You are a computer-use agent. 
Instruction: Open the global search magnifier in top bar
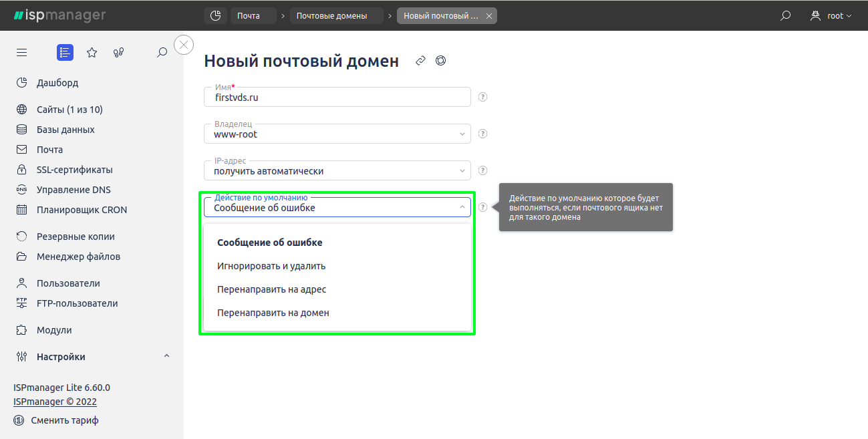point(786,15)
